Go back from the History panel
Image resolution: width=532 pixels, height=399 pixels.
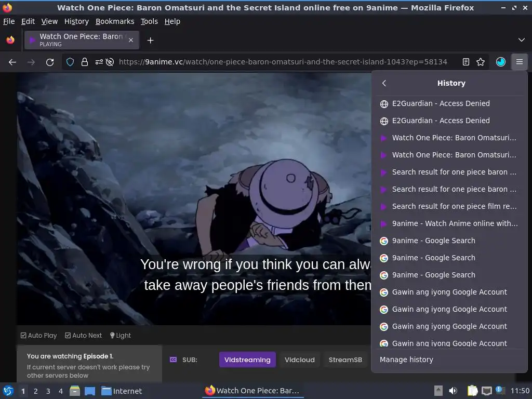coord(384,83)
